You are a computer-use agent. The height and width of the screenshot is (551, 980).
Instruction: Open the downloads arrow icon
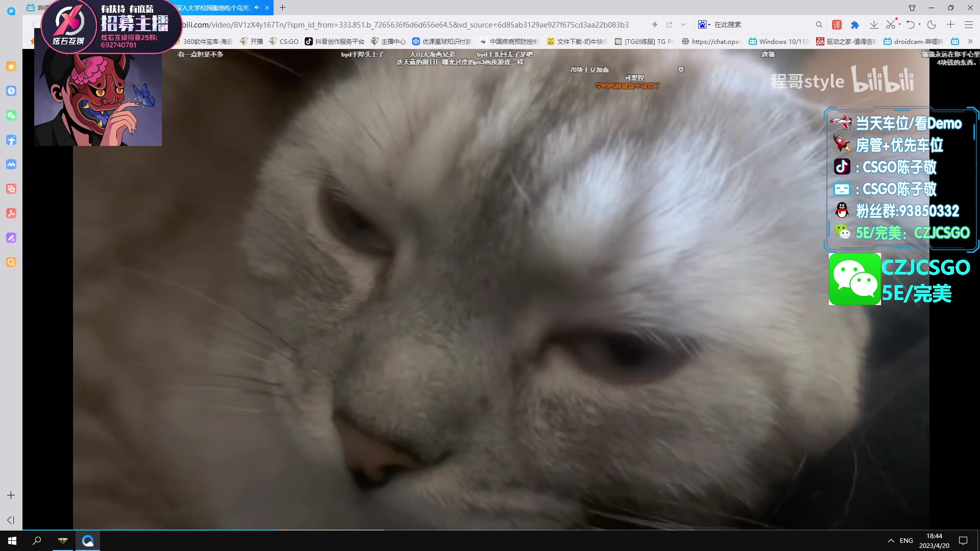click(x=874, y=24)
